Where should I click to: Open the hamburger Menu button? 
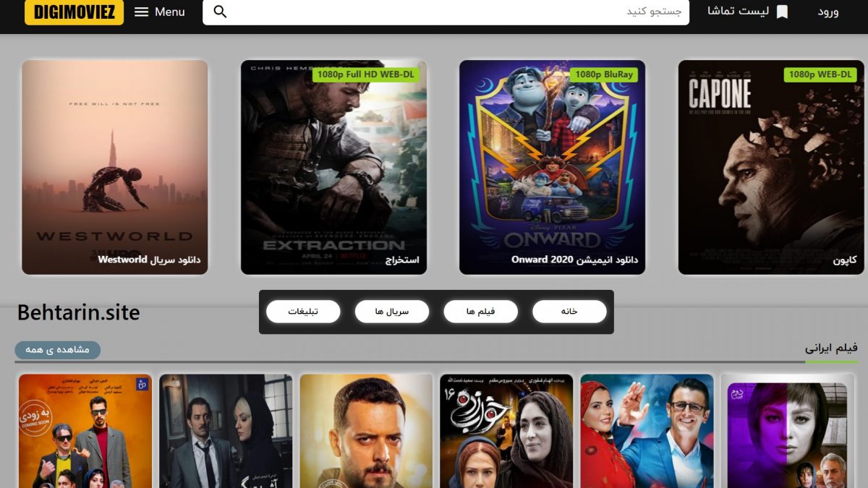(x=160, y=12)
